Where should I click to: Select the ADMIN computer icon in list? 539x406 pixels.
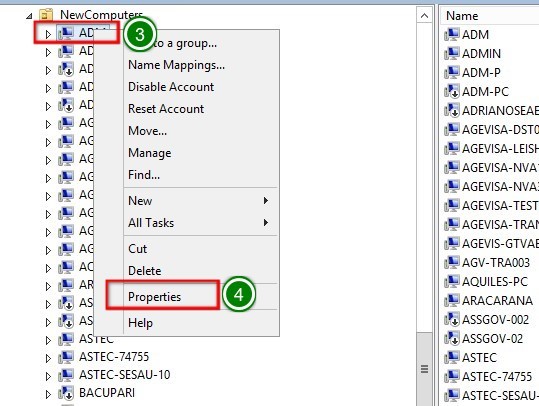452,53
